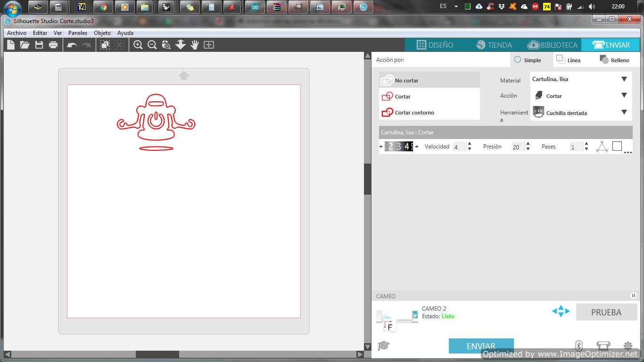The image size is (644, 362).
Task: Click the mat load arrow above the page
Action: (184, 75)
